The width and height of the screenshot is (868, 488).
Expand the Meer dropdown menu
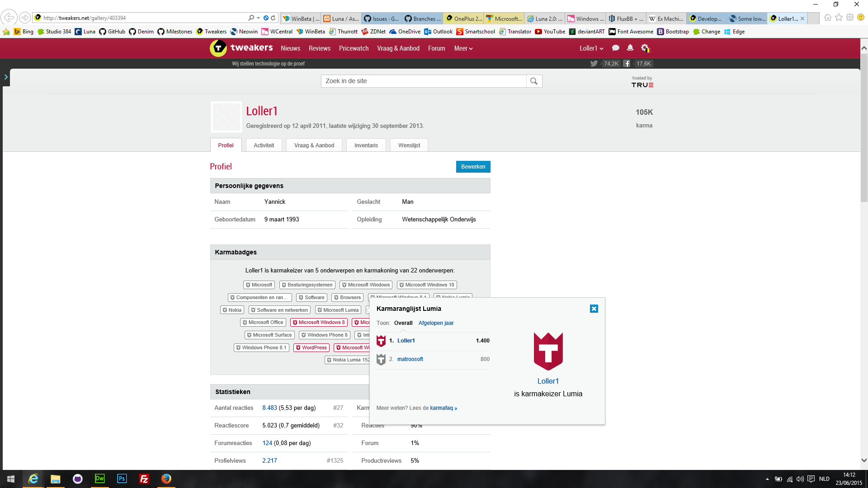pos(463,48)
